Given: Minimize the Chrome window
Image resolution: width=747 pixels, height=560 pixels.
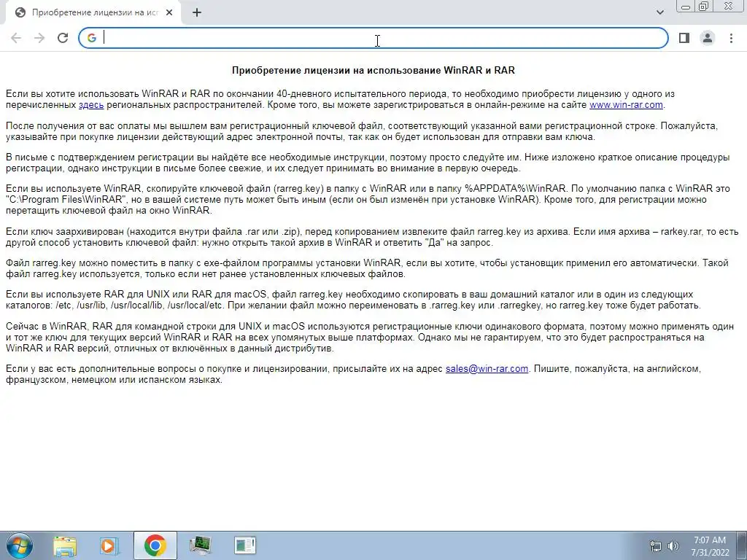Looking at the screenshot, I should tap(686, 7).
